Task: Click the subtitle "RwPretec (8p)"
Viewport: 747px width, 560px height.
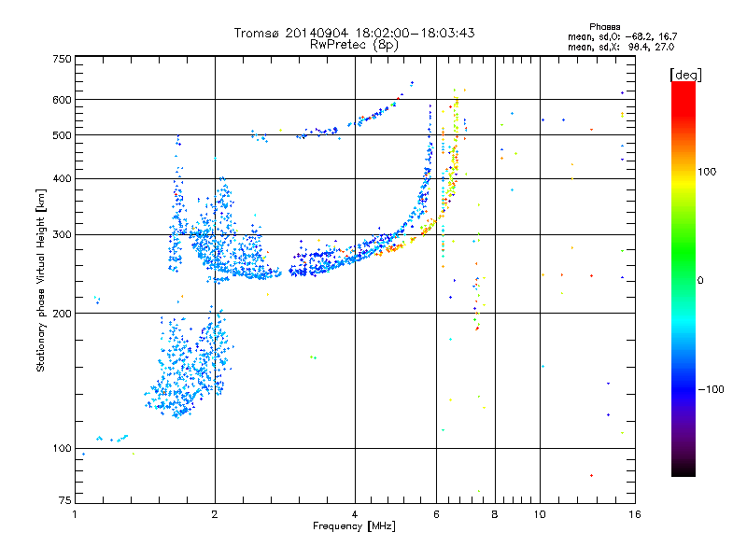Action: pos(354,45)
